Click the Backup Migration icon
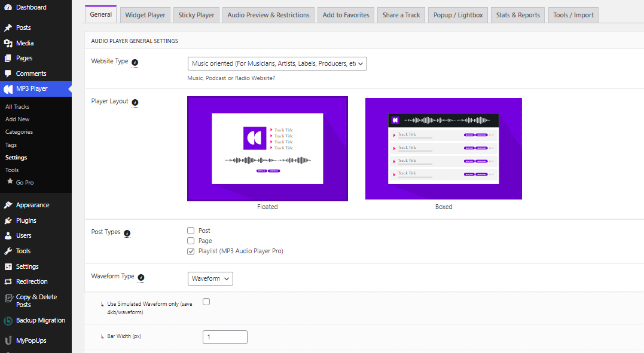This screenshot has height=353, width=644. pyautogui.click(x=8, y=321)
